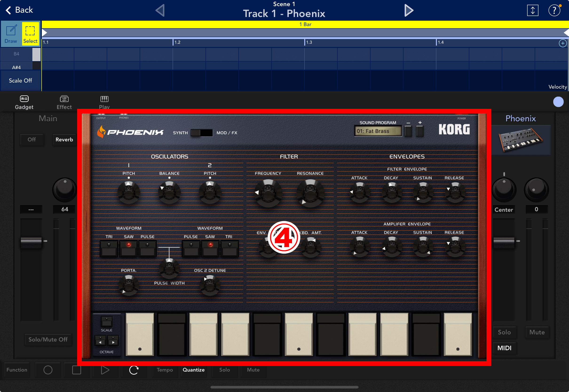Viewport: 569px width, 392px height.
Task: Solo the track from bottom toolbar
Action: (225, 370)
